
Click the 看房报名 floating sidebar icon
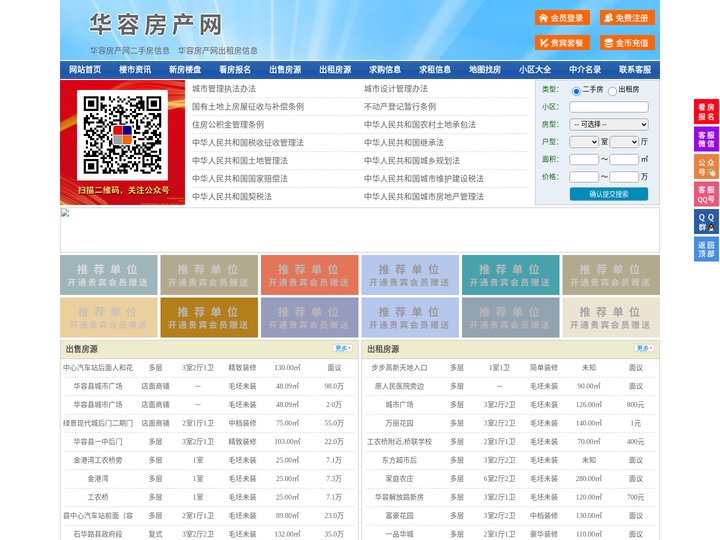[706, 112]
